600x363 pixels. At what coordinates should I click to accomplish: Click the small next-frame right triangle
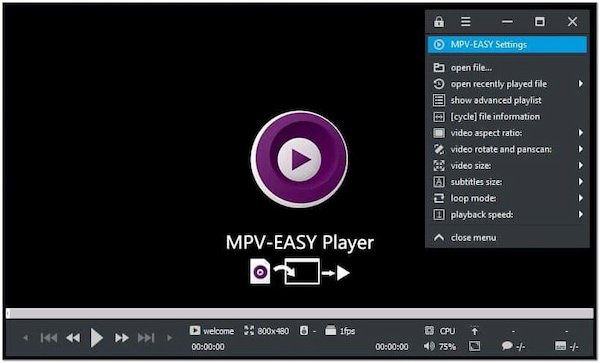tap(170, 338)
